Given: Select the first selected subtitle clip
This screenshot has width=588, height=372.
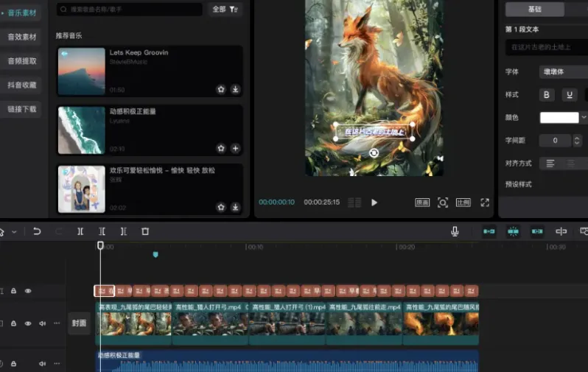Looking at the screenshot, I should [x=104, y=291].
